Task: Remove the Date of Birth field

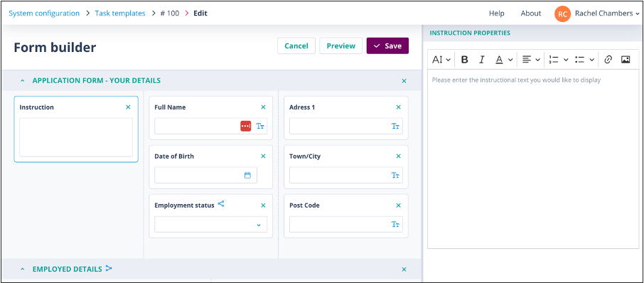Action: 263,156
